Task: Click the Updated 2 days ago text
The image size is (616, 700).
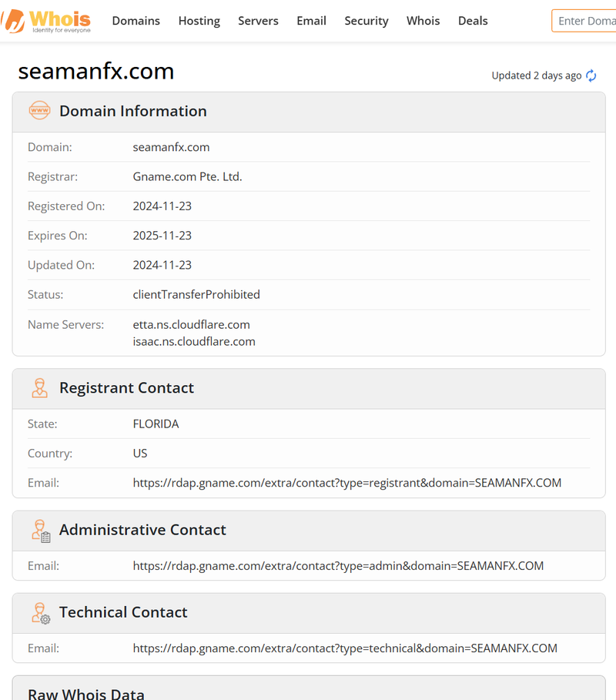Action: 537,76
